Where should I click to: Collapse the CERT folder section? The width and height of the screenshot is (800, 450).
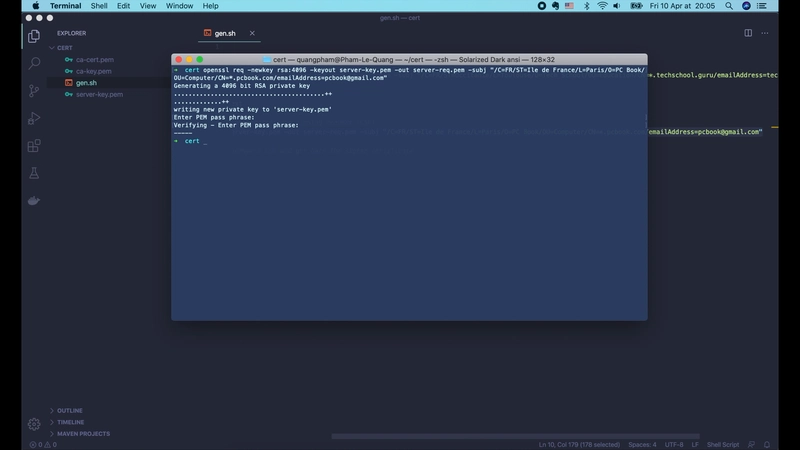pos(65,47)
